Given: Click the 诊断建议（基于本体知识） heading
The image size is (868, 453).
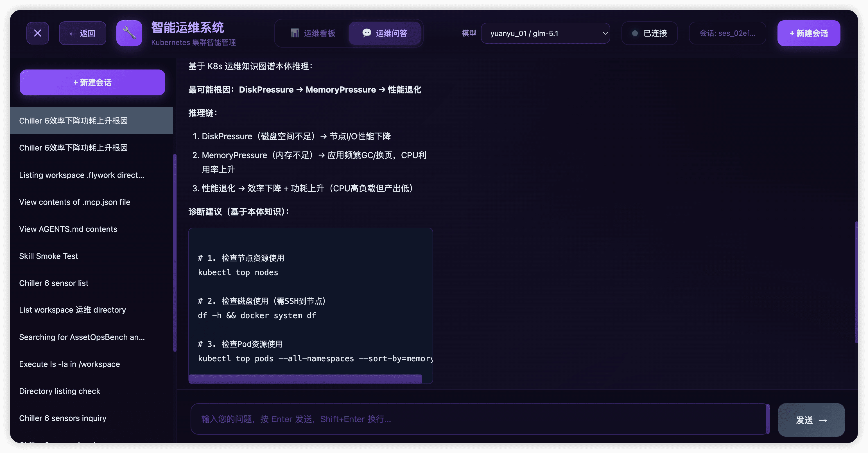Looking at the screenshot, I should click(239, 212).
